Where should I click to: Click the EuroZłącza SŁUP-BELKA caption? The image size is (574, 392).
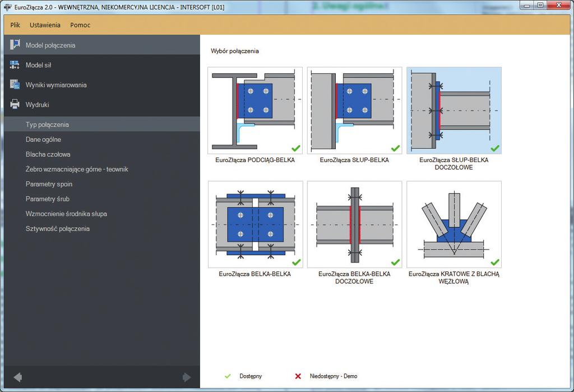pyautogui.click(x=354, y=160)
